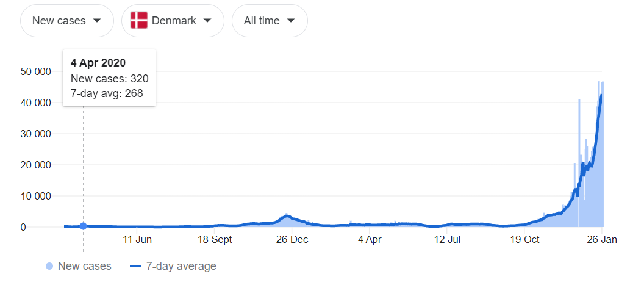Select the 4 Apr 2020 data point
The height and width of the screenshot is (296, 644).
point(84,226)
